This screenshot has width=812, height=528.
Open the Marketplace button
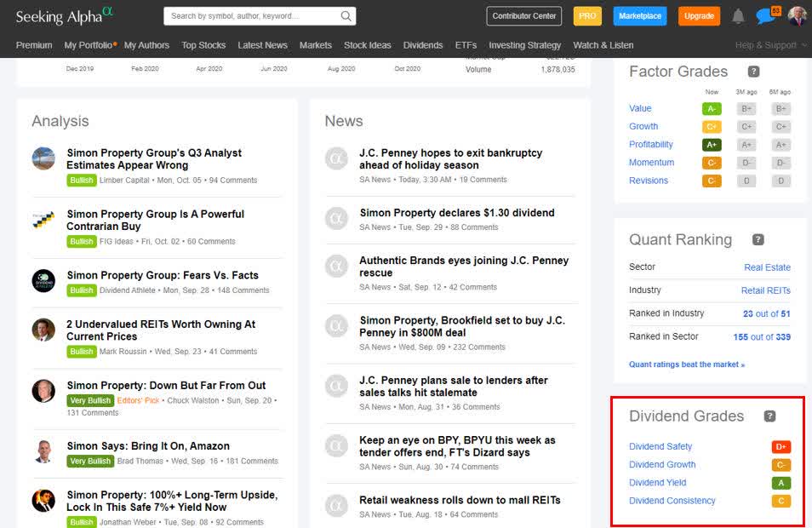coord(640,16)
